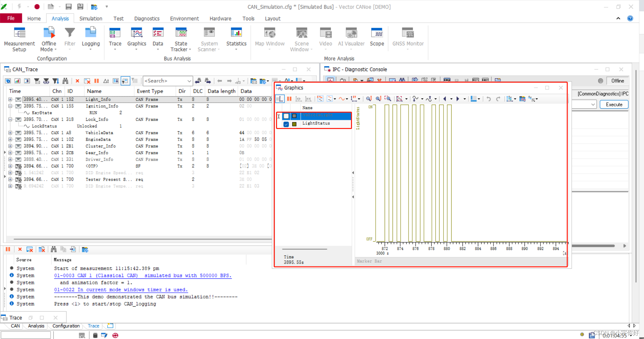The width and height of the screenshot is (644, 339).
Task: Enable the VehicleLight signal checkbox
Action: click(x=286, y=116)
